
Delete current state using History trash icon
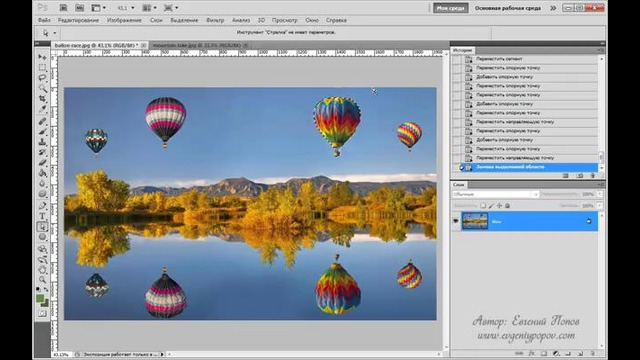(x=593, y=176)
